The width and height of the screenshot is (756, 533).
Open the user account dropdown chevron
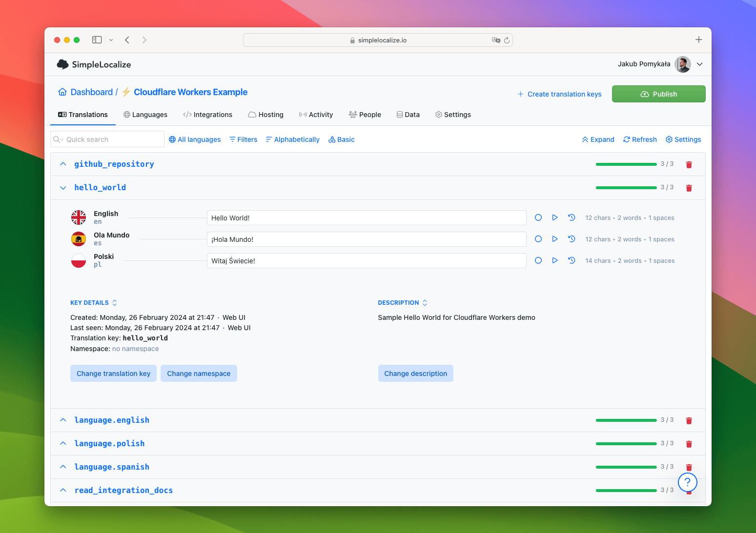[700, 64]
